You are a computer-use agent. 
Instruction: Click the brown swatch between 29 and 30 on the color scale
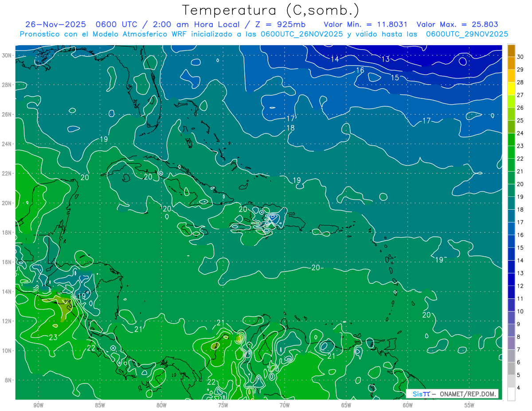pyautogui.click(x=511, y=63)
